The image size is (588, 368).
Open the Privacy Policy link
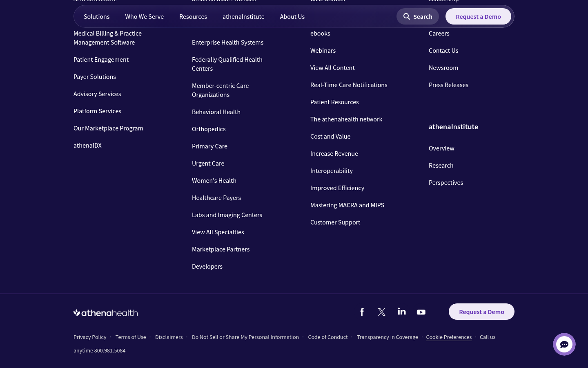tap(90, 337)
